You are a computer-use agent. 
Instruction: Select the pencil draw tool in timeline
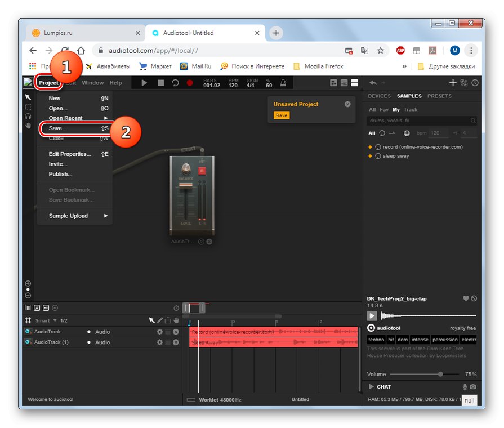click(x=160, y=320)
